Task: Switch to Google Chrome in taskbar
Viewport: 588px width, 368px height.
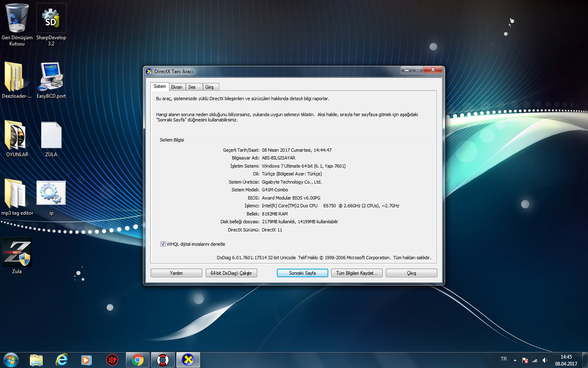Action: pyautogui.click(x=138, y=360)
